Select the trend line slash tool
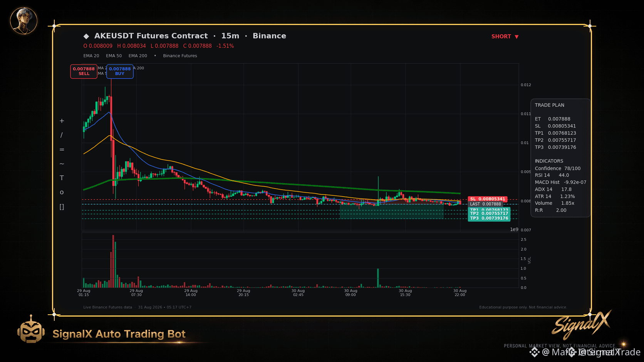The width and height of the screenshot is (644, 362). point(62,135)
